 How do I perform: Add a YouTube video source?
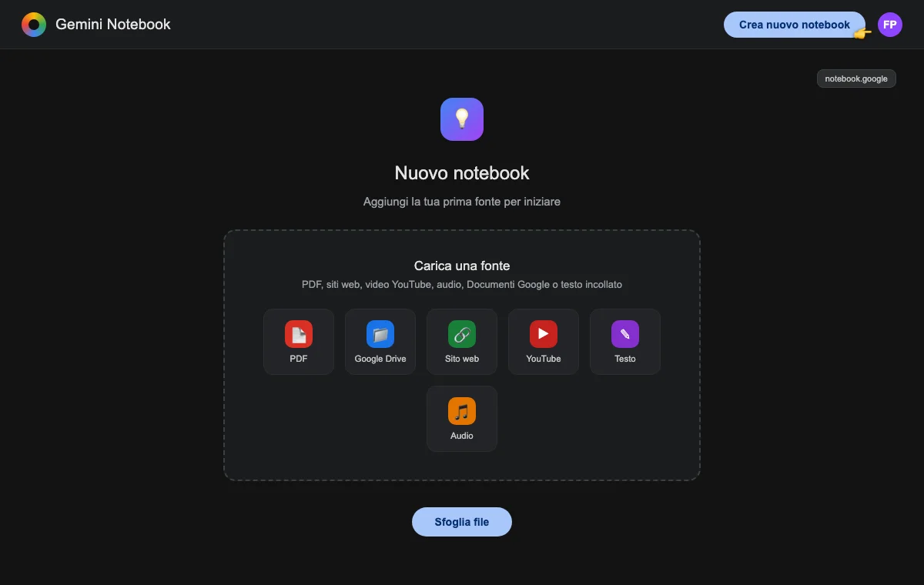544,342
